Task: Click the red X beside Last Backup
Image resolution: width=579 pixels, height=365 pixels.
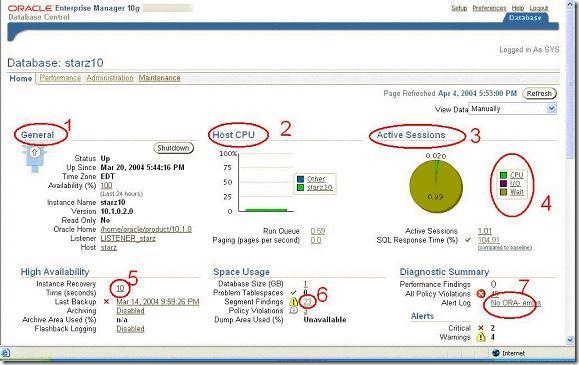Action: (106, 301)
